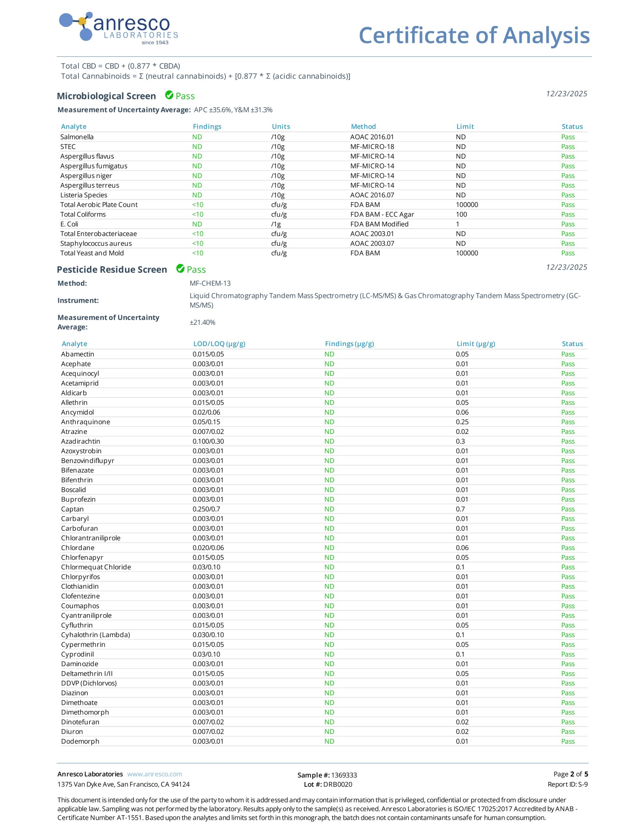Click the Total Yeast and Mold row name
Image resolution: width=644 pixels, height=834 pixels.
pos(92,253)
